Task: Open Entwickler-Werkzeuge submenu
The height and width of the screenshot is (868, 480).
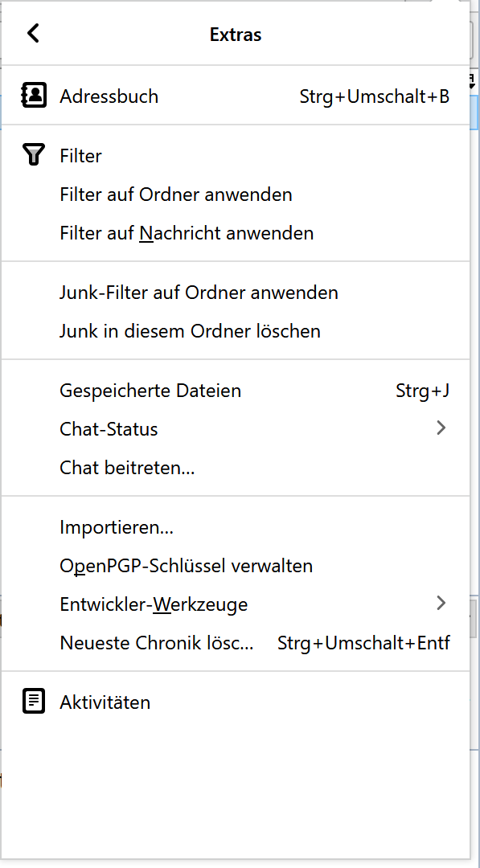Action: point(236,604)
